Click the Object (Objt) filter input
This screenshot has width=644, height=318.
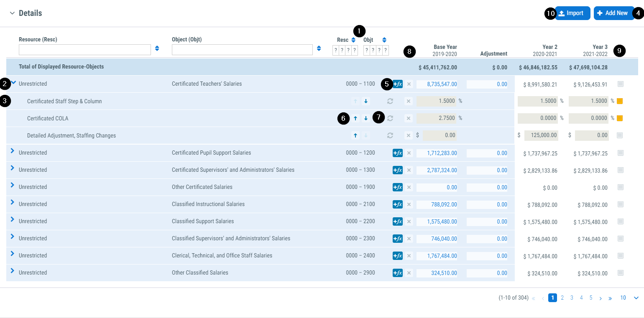coord(243,50)
